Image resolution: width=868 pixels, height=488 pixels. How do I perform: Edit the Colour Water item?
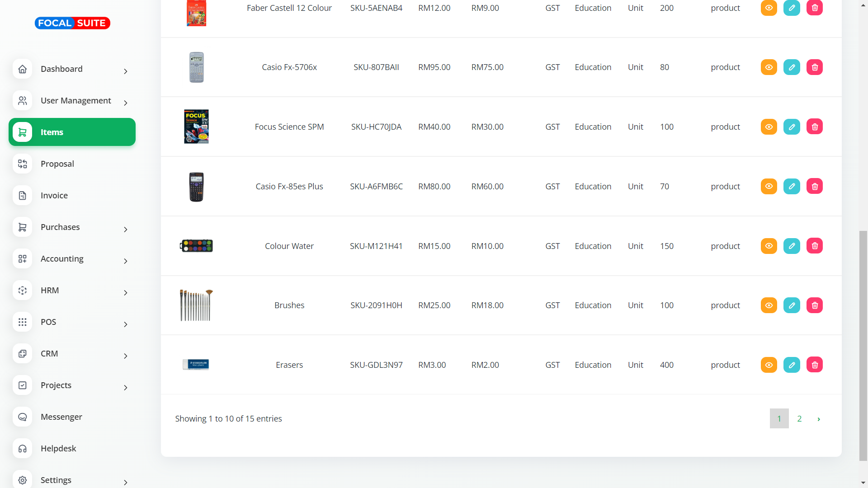tap(792, 246)
